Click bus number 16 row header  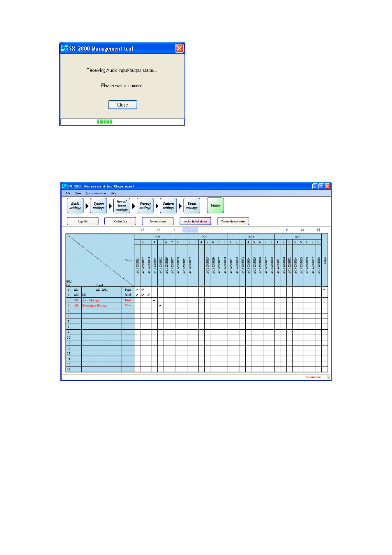pos(69,370)
